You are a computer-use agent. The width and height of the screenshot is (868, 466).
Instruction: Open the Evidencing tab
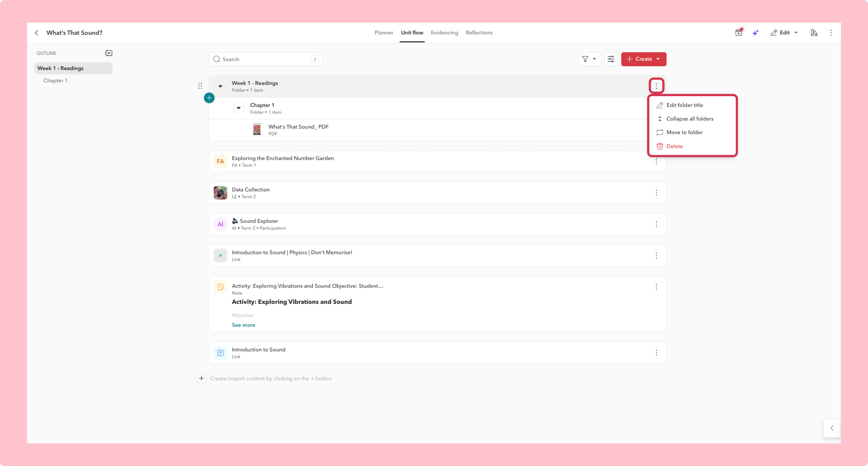point(444,33)
